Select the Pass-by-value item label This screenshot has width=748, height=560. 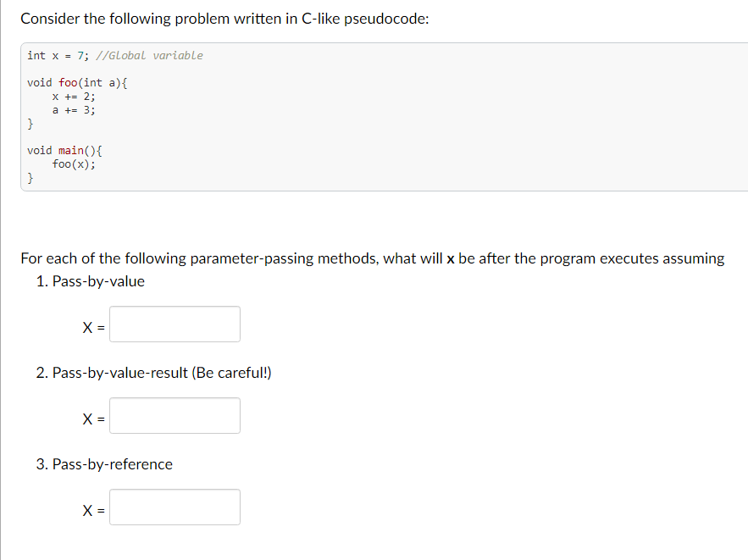pos(97,281)
